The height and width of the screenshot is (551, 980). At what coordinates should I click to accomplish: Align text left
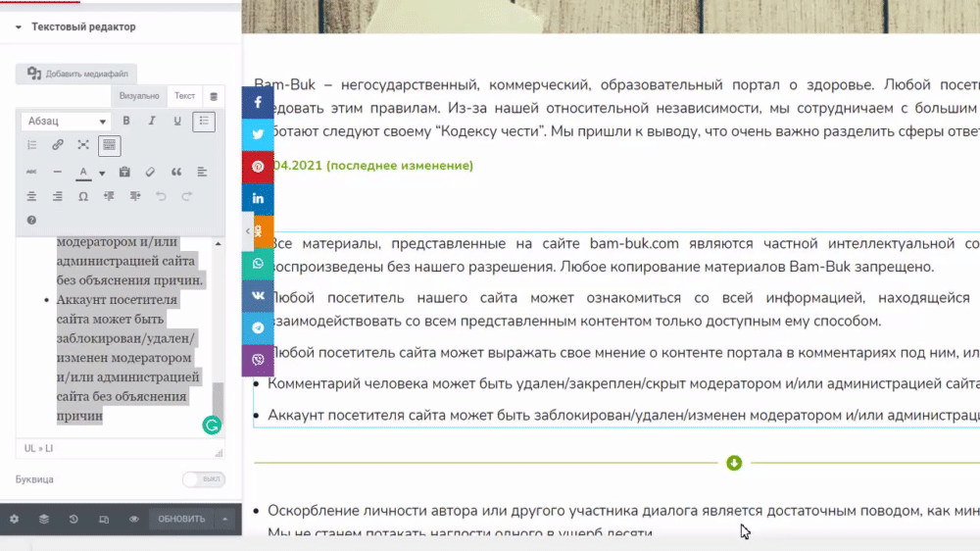(x=202, y=172)
